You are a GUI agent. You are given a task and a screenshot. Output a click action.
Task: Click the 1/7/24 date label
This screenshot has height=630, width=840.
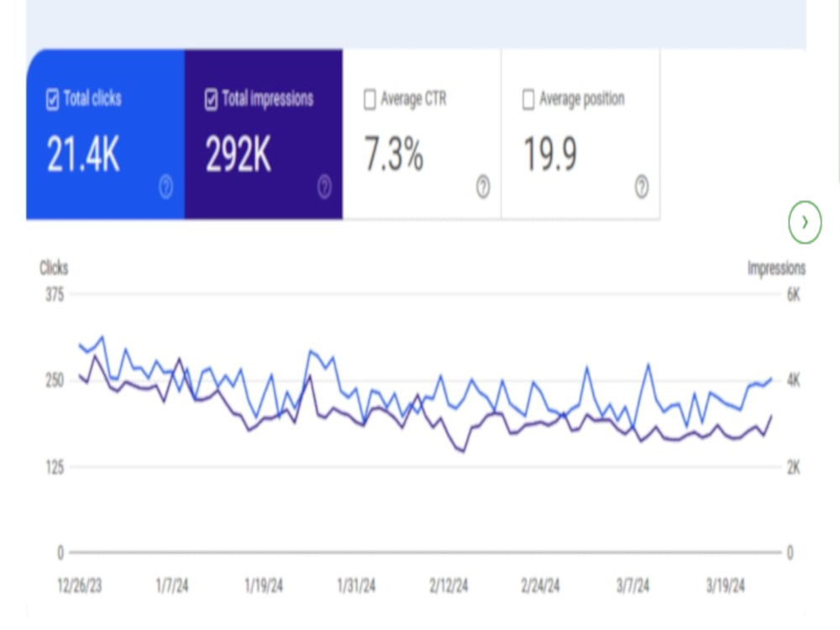pyautogui.click(x=172, y=585)
